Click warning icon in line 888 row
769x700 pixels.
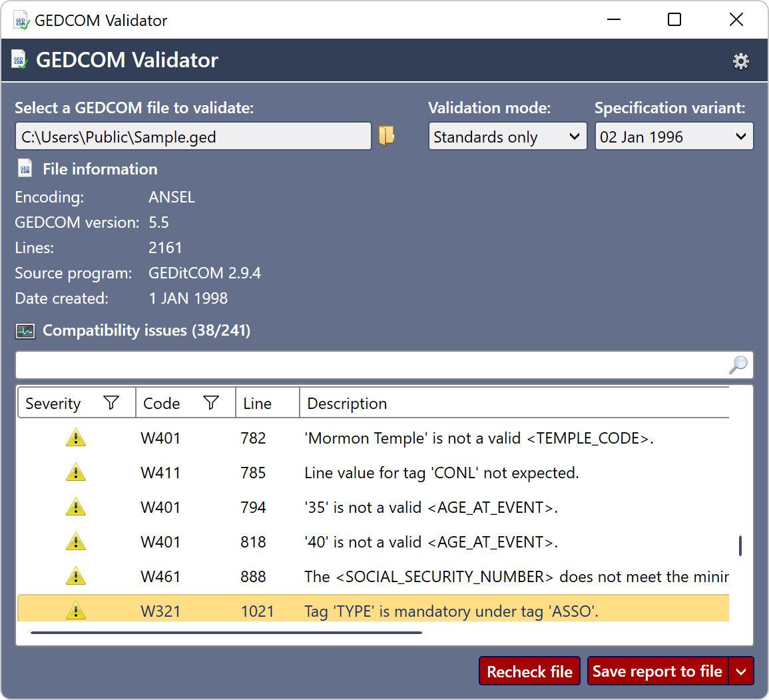coord(75,576)
